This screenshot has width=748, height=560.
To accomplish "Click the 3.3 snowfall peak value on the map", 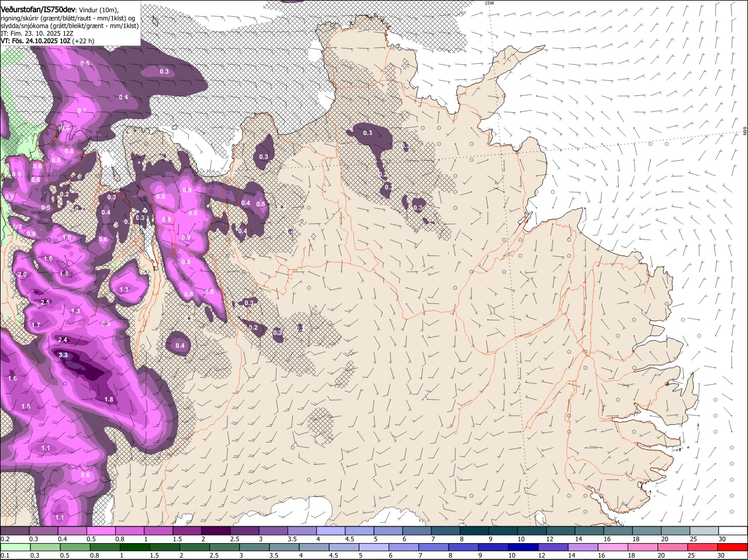I will (64, 355).
